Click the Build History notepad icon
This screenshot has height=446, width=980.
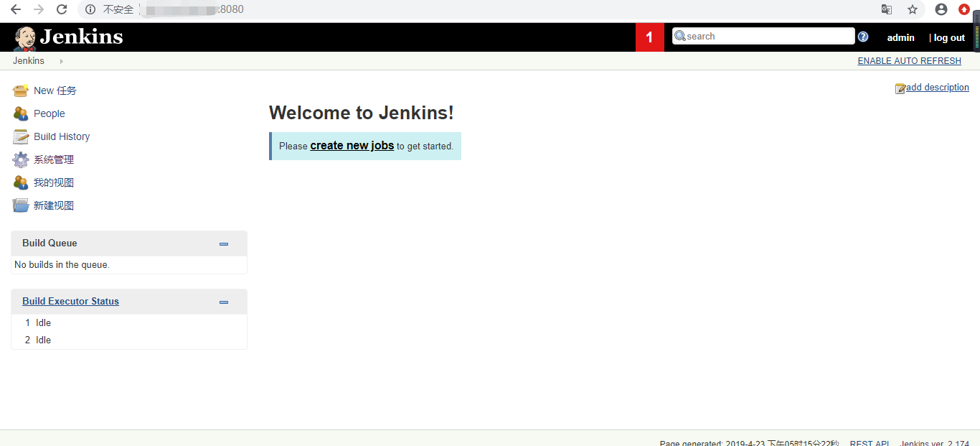(21, 136)
